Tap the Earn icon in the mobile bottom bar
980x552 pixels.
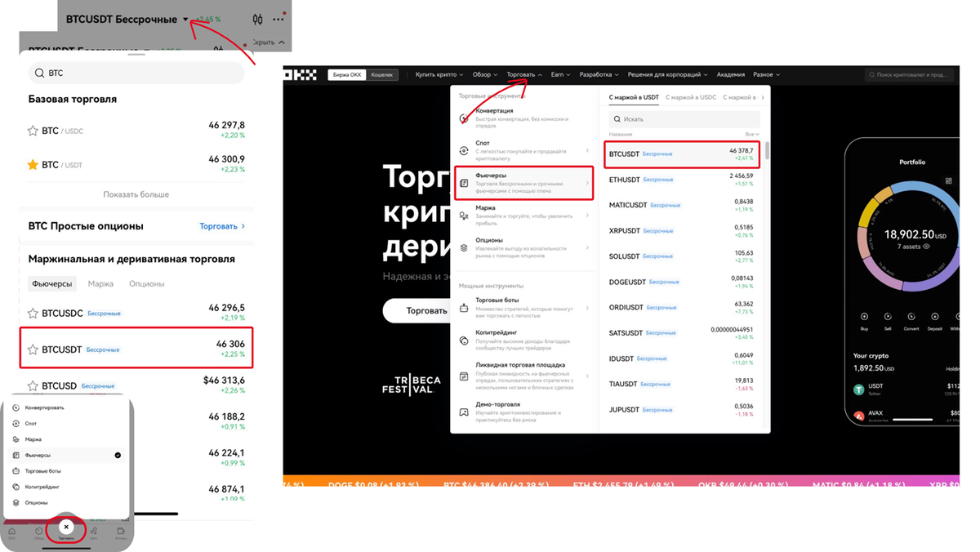(x=94, y=532)
